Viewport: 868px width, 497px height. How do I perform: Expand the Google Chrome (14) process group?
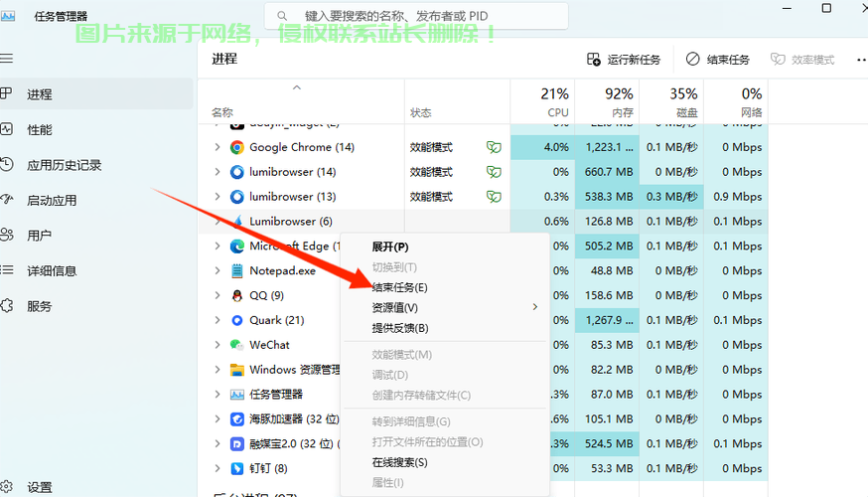tap(217, 147)
